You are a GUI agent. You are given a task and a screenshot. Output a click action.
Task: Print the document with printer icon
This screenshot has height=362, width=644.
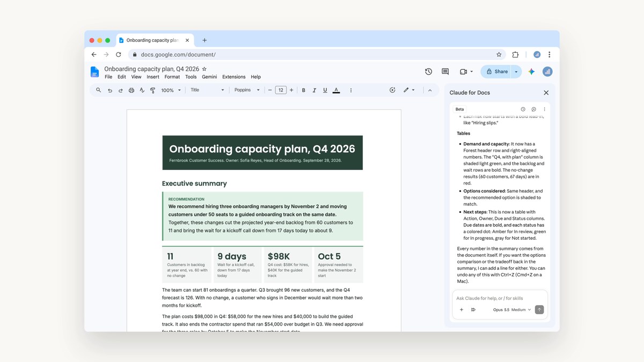pos(131,90)
